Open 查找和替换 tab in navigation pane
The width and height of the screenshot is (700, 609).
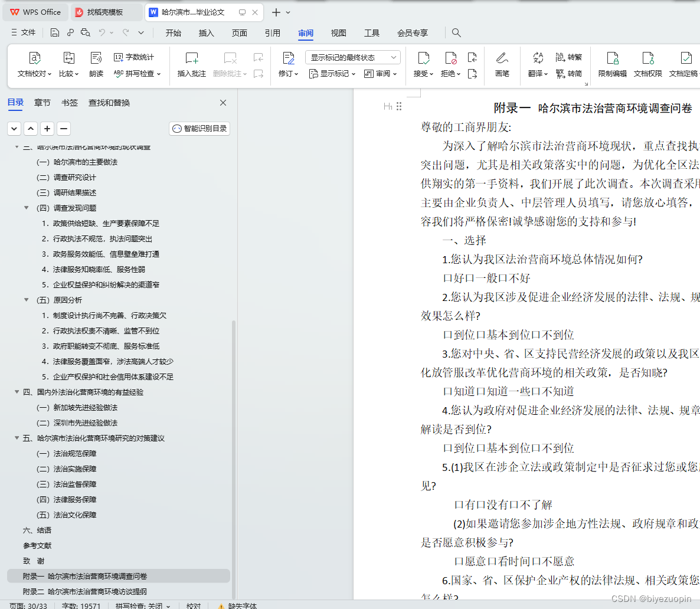(109, 103)
